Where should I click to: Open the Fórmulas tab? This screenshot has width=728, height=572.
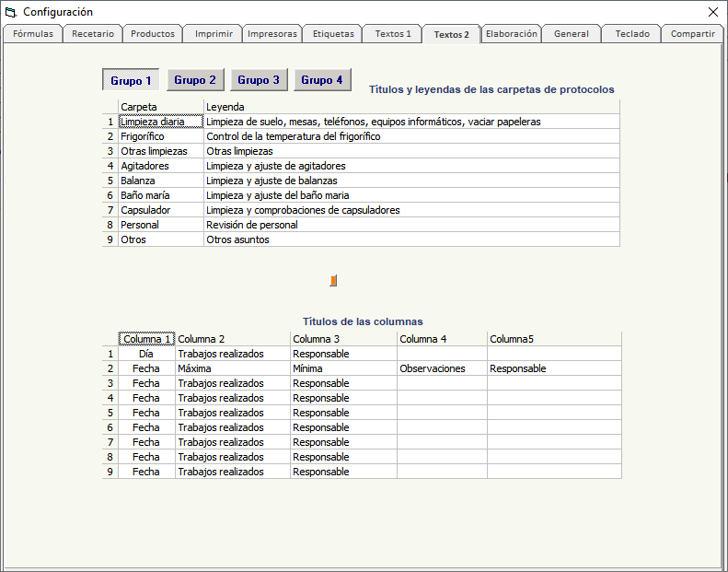click(33, 34)
